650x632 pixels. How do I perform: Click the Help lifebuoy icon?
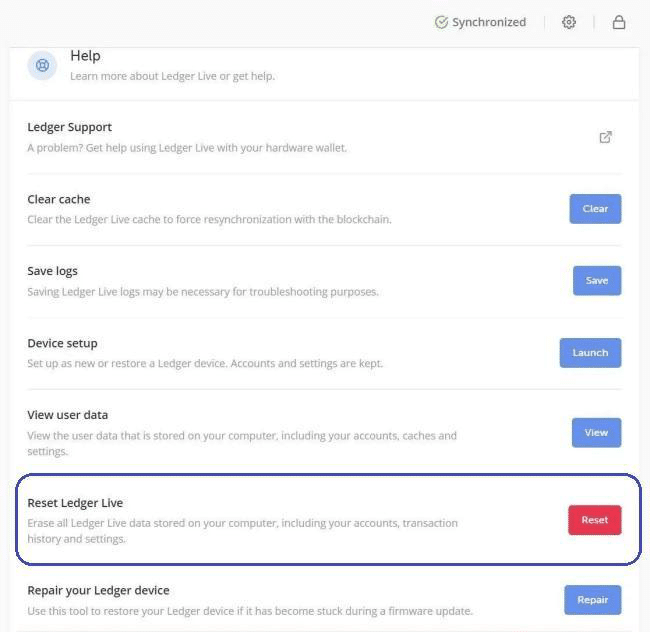(42, 65)
